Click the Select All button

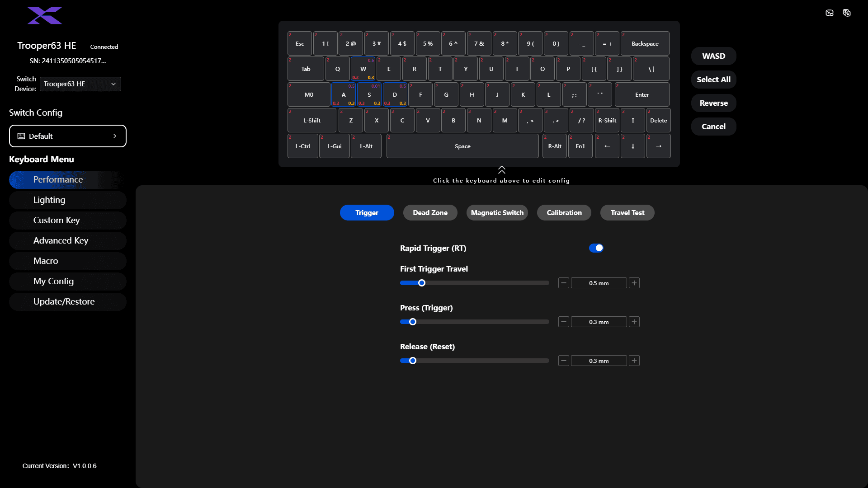coord(714,80)
